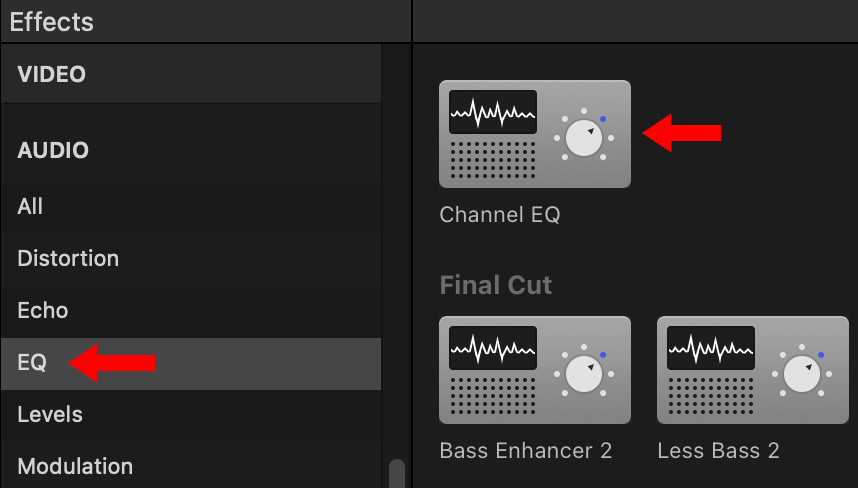858x488 pixels.
Task: Select the Channel EQ effect icon
Action: 535,134
